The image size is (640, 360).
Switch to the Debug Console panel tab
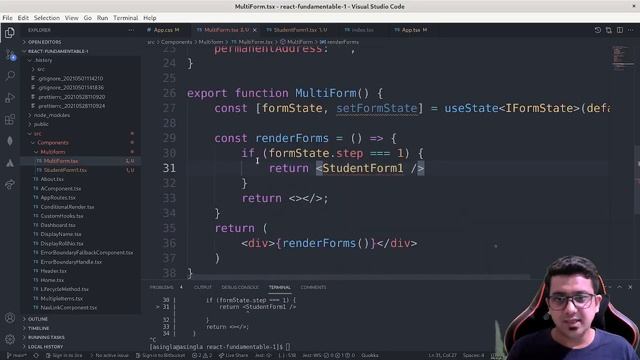point(240,287)
